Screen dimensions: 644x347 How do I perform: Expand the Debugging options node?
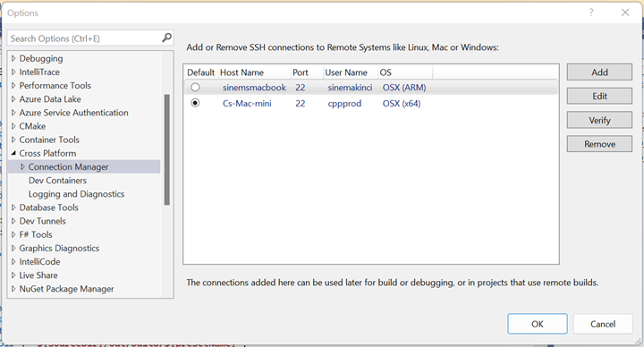pyautogui.click(x=13, y=58)
